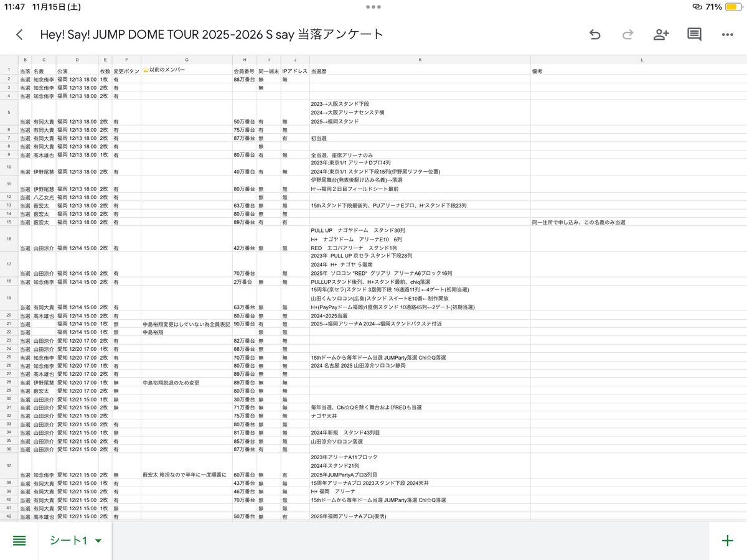The image size is (747, 560).
Task: Expand the シート1 tab dropdown arrow
Action: click(98, 541)
